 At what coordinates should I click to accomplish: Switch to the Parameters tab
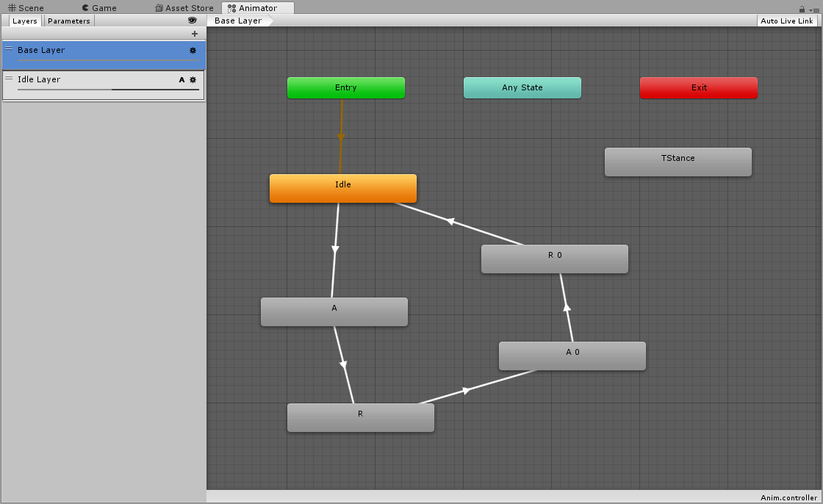(69, 21)
